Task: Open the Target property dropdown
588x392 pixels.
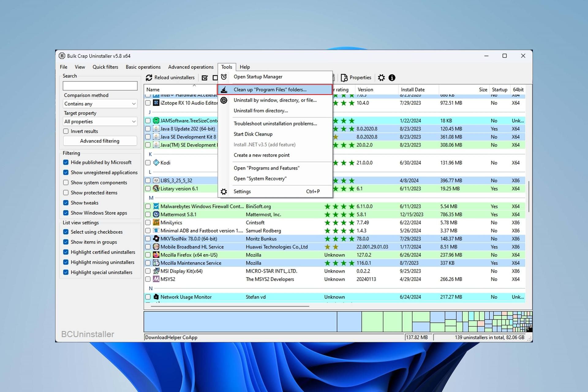Action: coord(99,122)
